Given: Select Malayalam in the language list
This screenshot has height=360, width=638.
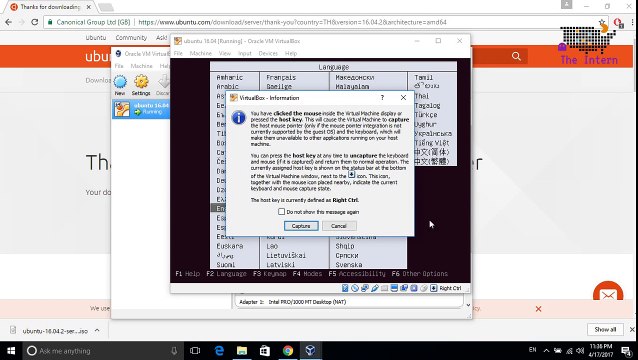Looking at the screenshot, I should pyautogui.click(x=352, y=87).
